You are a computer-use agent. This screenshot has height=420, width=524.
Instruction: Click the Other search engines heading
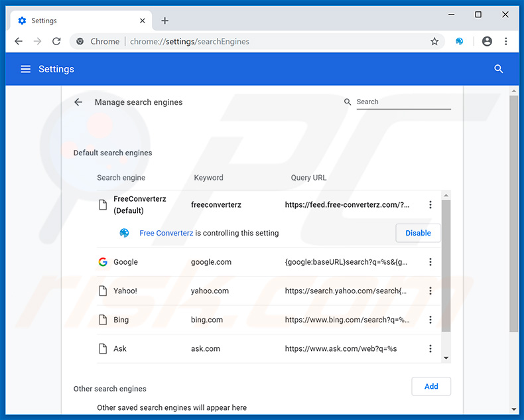click(110, 389)
